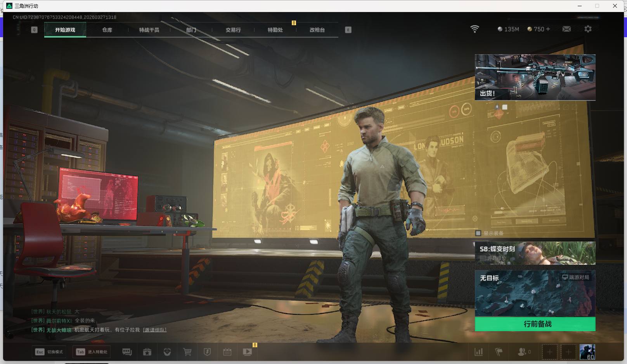Click the flags icon in bottom bar
The image size is (627, 364).
click(x=499, y=352)
